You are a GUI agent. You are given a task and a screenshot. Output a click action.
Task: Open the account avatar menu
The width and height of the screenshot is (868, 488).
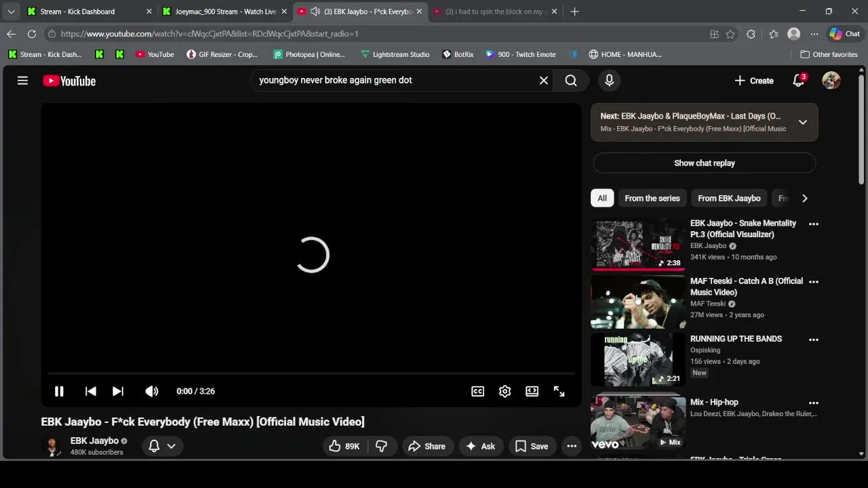click(831, 81)
